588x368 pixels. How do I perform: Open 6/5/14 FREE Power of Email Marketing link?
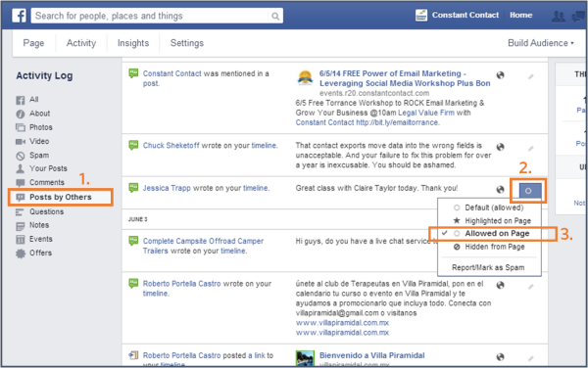click(x=405, y=78)
